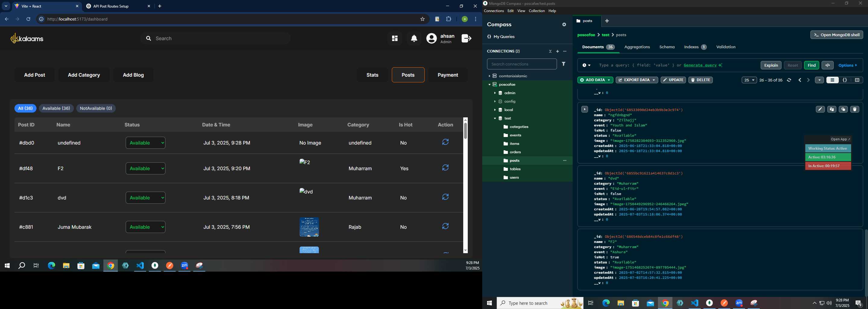This screenshot has width=868, height=309.
Task: Open more options beside posts collection
Action: pos(565,161)
